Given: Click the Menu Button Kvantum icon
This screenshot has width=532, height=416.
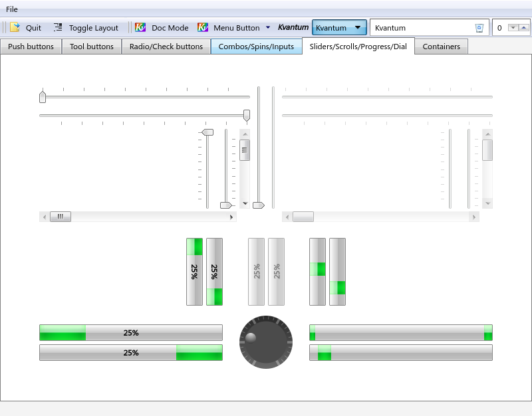Looking at the screenshot, I should click(203, 27).
